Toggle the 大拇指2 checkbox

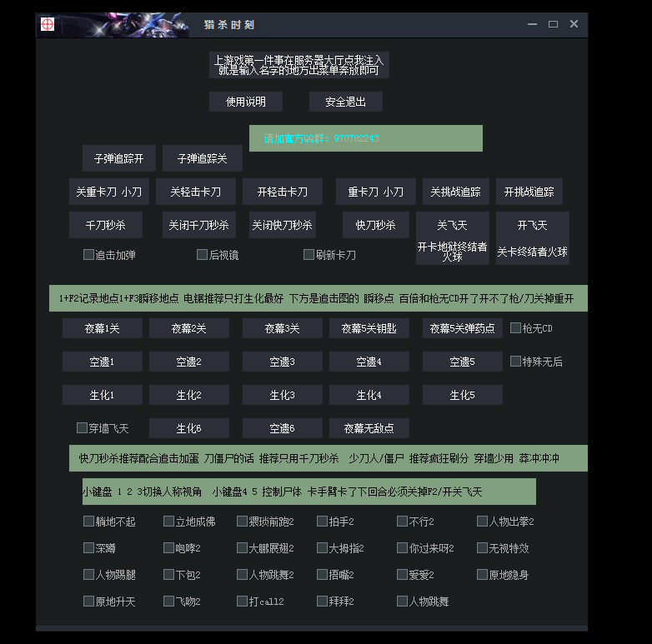323,547
